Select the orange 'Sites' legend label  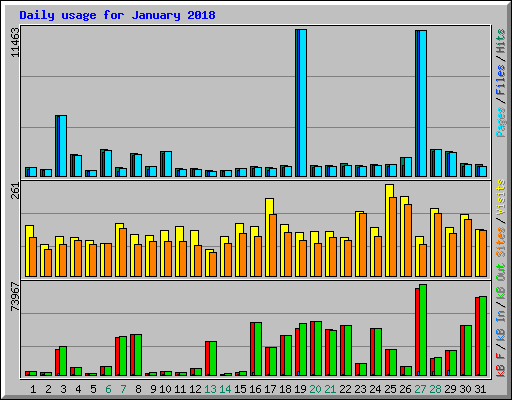(500, 242)
